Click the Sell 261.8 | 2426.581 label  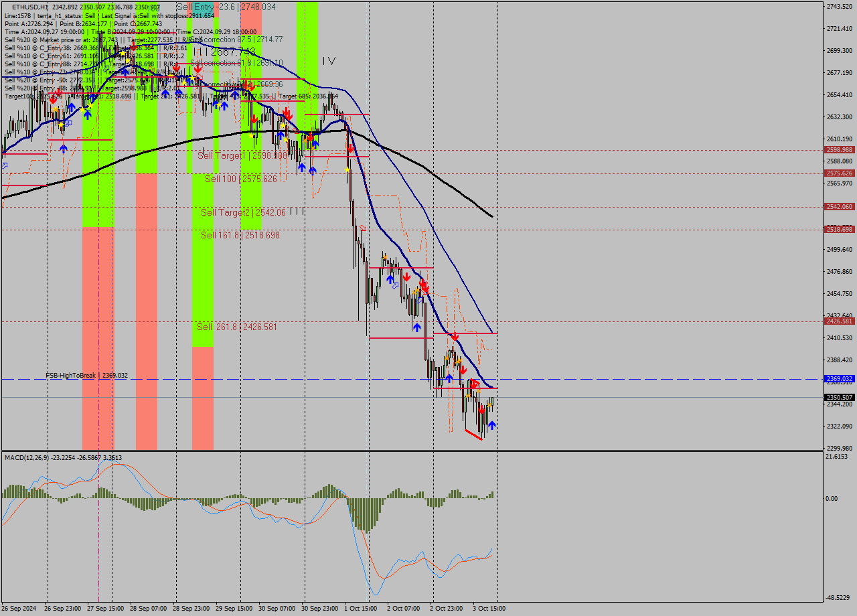pyautogui.click(x=237, y=327)
